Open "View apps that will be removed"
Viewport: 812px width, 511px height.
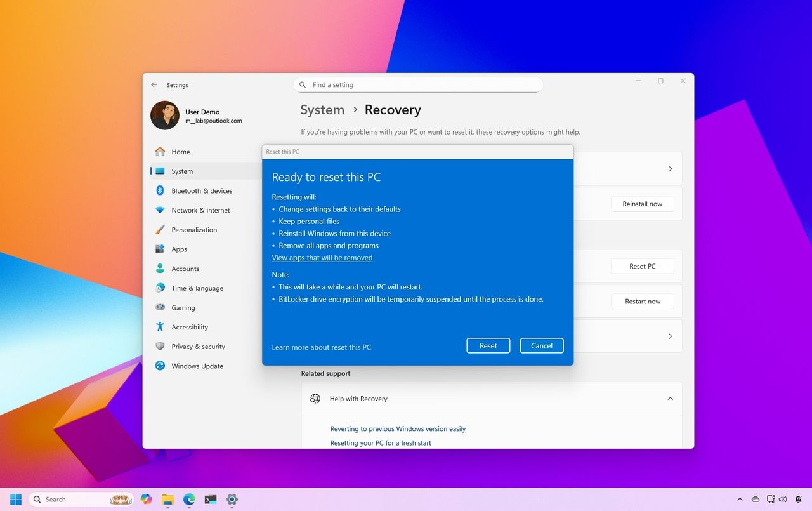[x=322, y=258]
